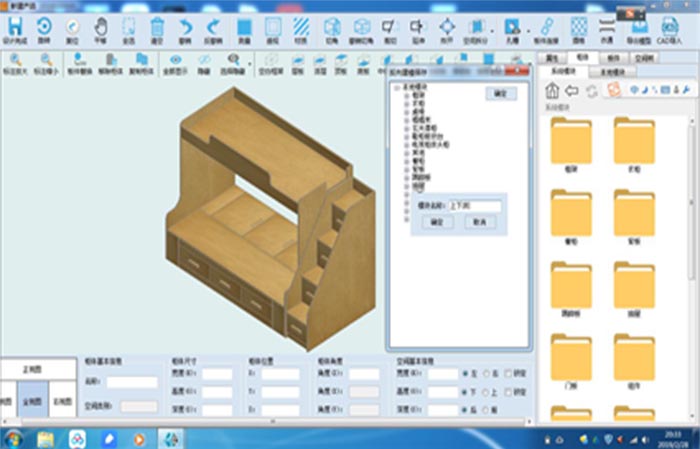
Task: Select the hand pan tool
Action: [x=100, y=27]
